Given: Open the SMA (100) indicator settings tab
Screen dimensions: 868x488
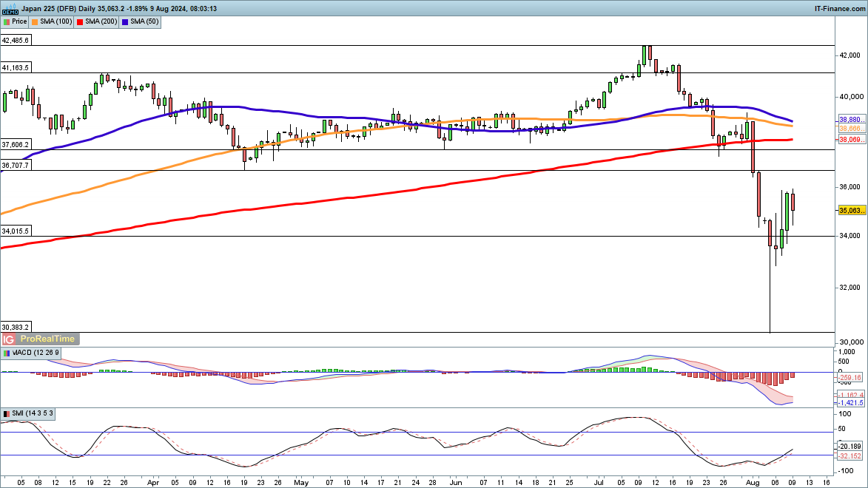Looking at the screenshot, I should (x=55, y=22).
